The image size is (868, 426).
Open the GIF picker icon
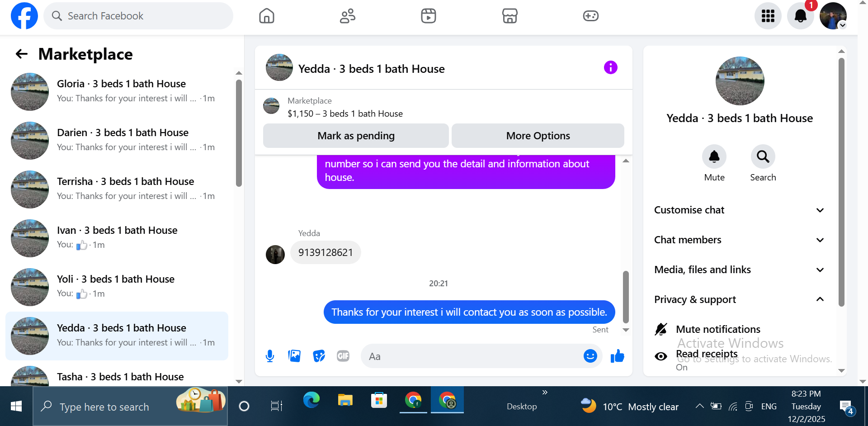[x=343, y=356]
